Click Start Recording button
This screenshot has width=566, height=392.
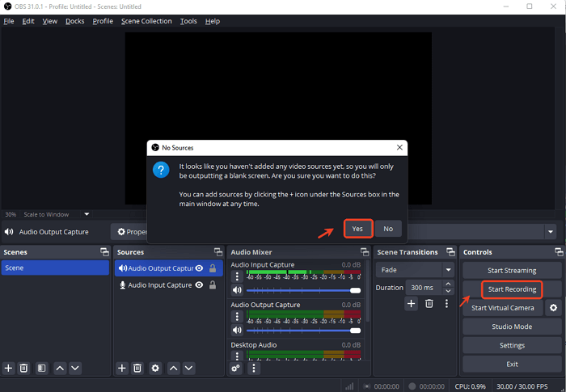(x=512, y=289)
